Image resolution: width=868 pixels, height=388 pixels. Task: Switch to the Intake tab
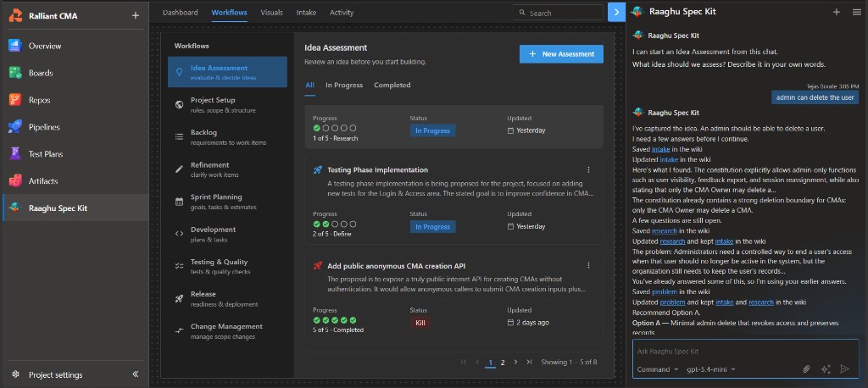pyautogui.click(x=306, y=12)
